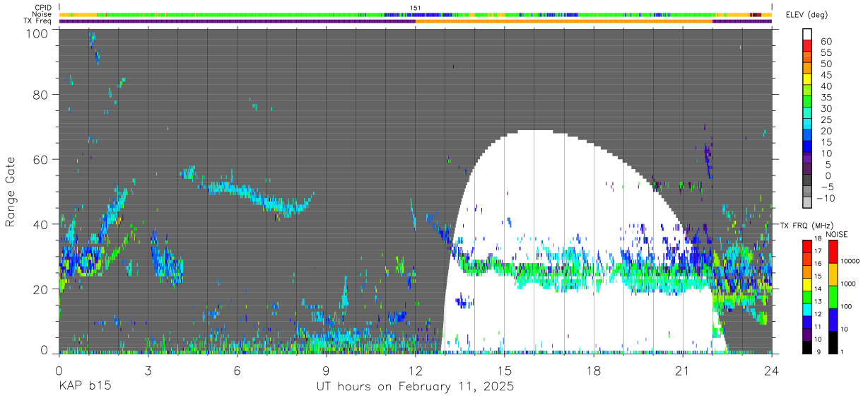
Task: Click the 20 tick on Range Gate axis
Action: 42,289
